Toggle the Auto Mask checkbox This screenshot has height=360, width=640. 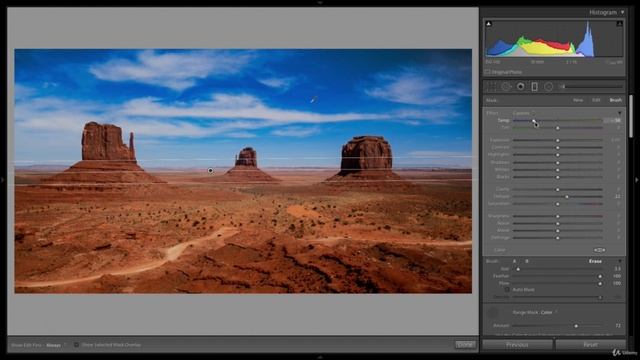pyautogui.click(x=507, y=289)
